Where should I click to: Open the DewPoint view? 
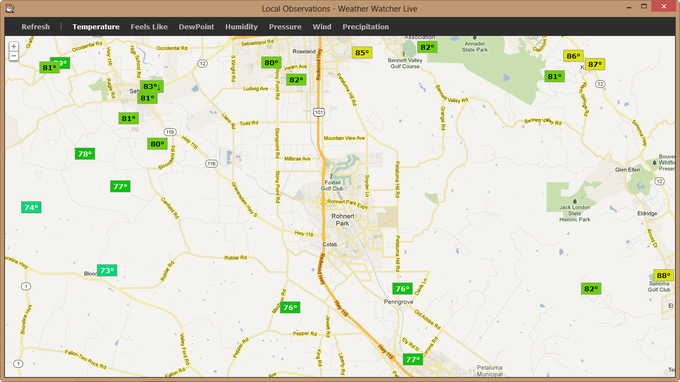point(196,27)
